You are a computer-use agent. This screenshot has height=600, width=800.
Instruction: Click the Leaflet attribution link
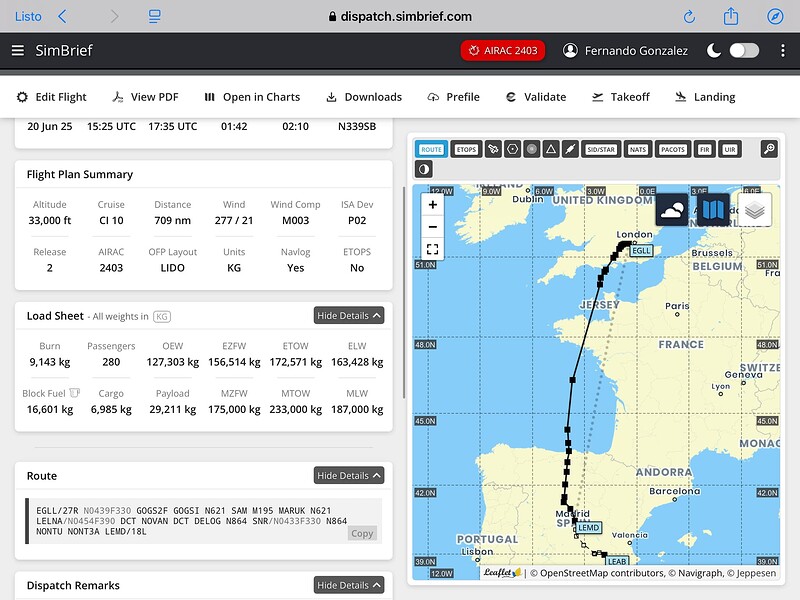502,573
